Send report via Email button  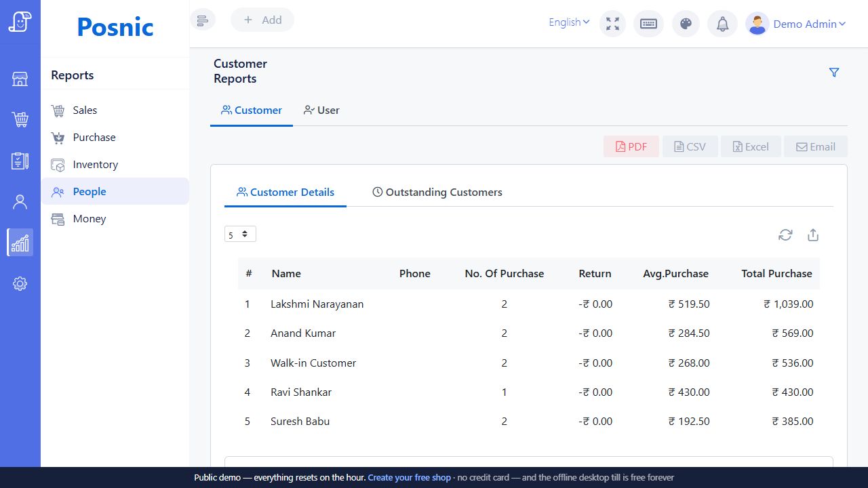point(816,146)
